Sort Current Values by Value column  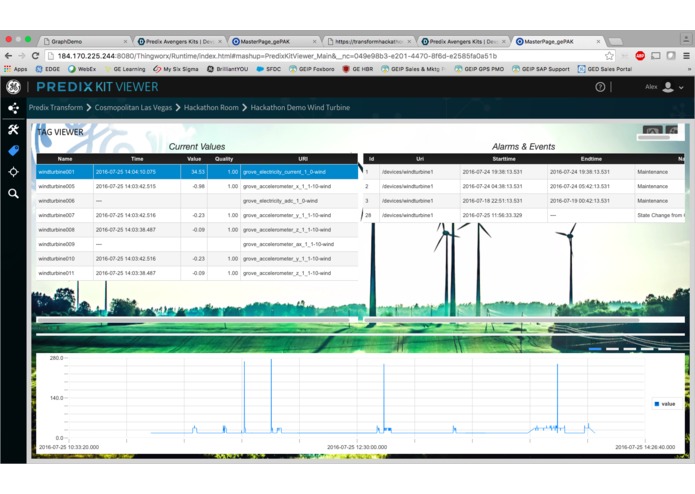pyautogui.click(x=194, y=159)
